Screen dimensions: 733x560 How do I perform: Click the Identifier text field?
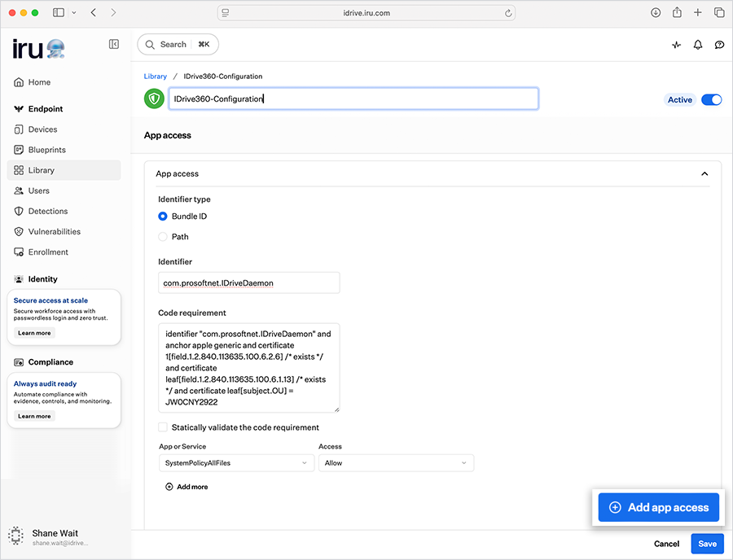click(x=248, y=283)
